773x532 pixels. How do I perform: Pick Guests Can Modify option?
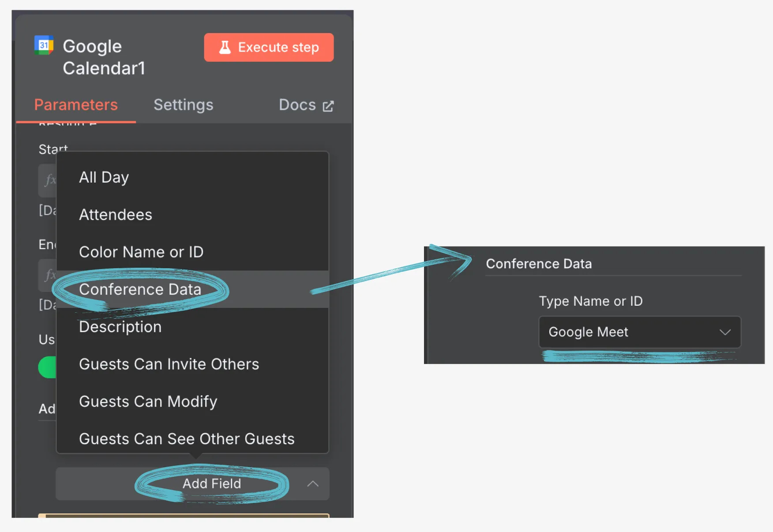pos(192,402)
